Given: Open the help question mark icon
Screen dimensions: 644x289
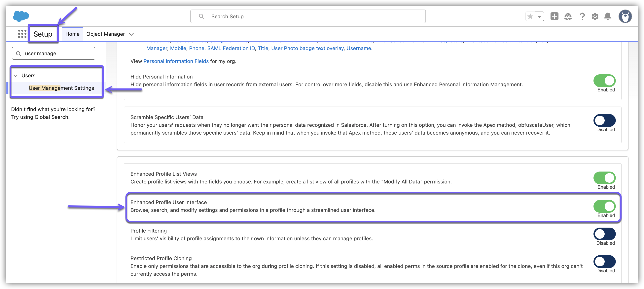Looking at the screenshot, I should click(582, 16).
